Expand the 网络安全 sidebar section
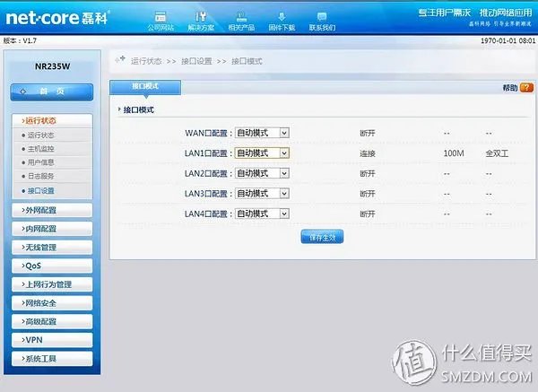538x392 pixels. (52, 303)
